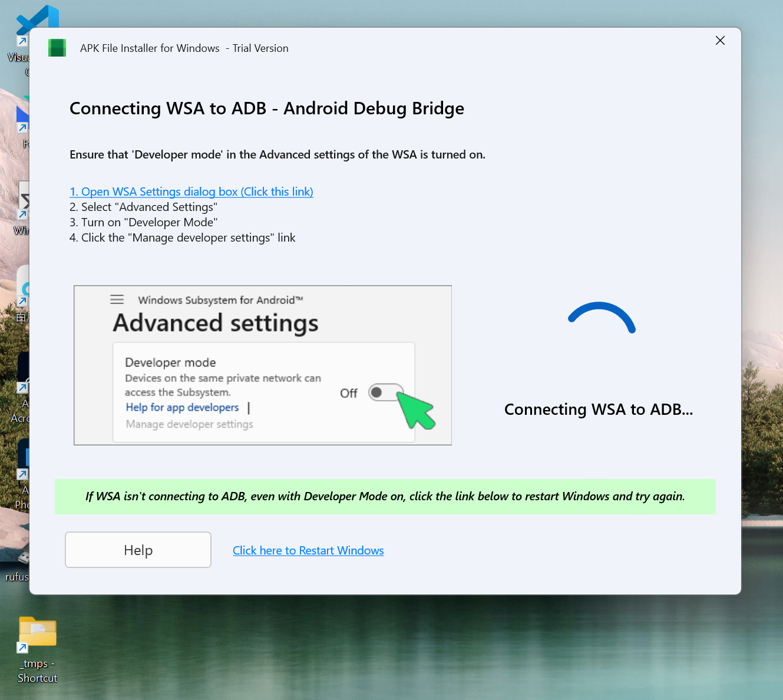Click the 'Connecting WSA to ADB...' status text
The width and height of the screenshot is (783, 700).
click(599, 410)
